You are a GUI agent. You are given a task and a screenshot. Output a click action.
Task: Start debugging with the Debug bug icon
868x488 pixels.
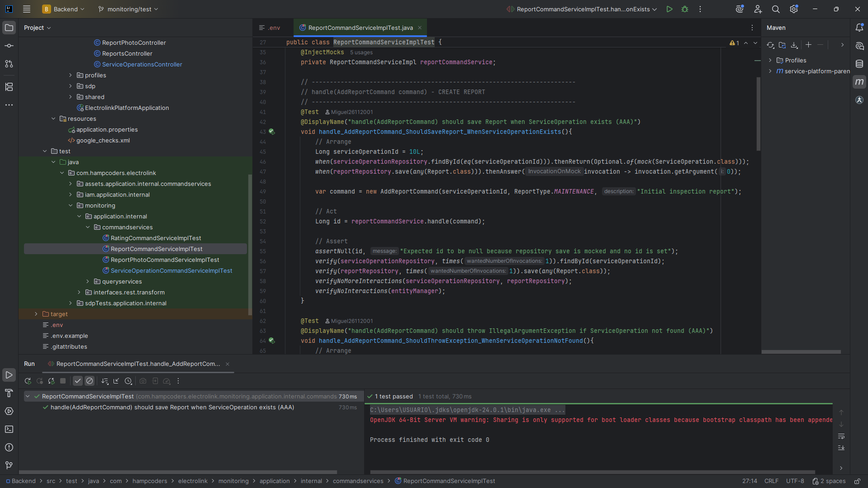point(684,9)
